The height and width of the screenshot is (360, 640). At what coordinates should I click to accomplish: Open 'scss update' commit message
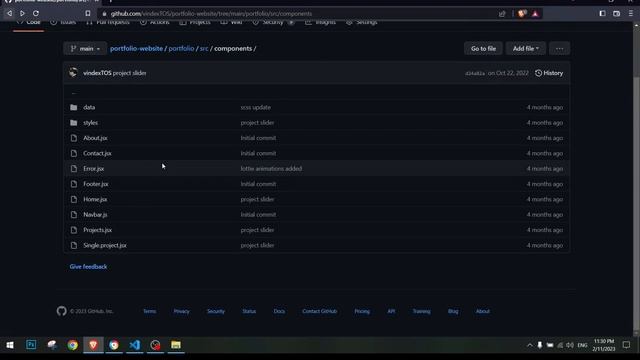[x=256, y=107]
